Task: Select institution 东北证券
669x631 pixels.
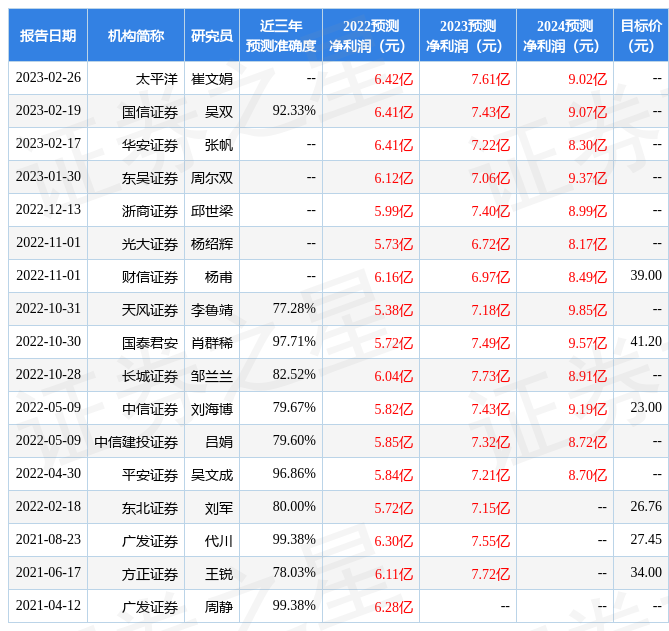Action: 150,508
